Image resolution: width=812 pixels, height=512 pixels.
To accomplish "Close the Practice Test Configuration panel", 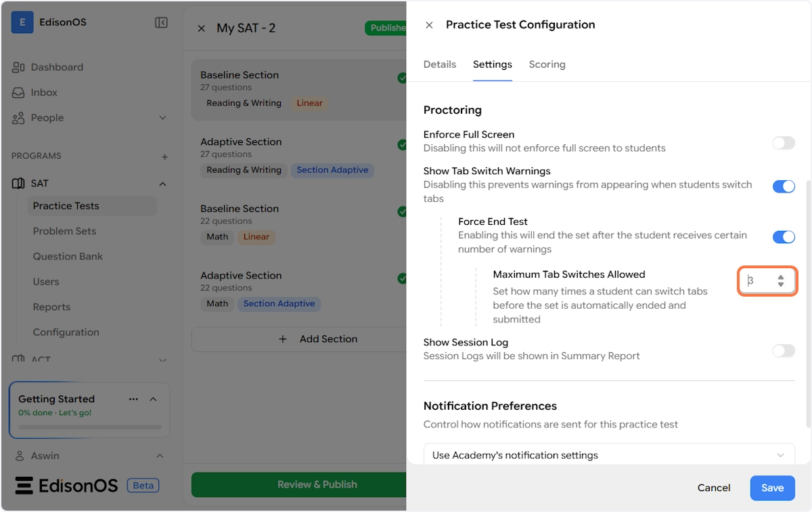I will 429,25.
